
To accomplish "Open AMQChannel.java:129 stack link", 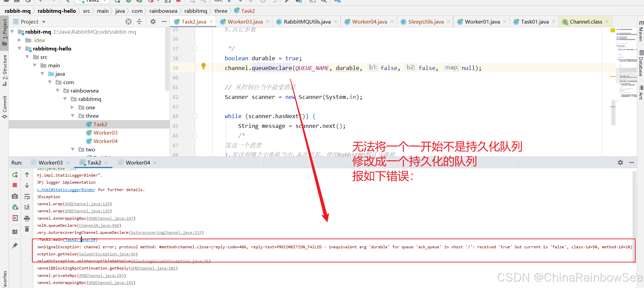I will coord(87,204).
